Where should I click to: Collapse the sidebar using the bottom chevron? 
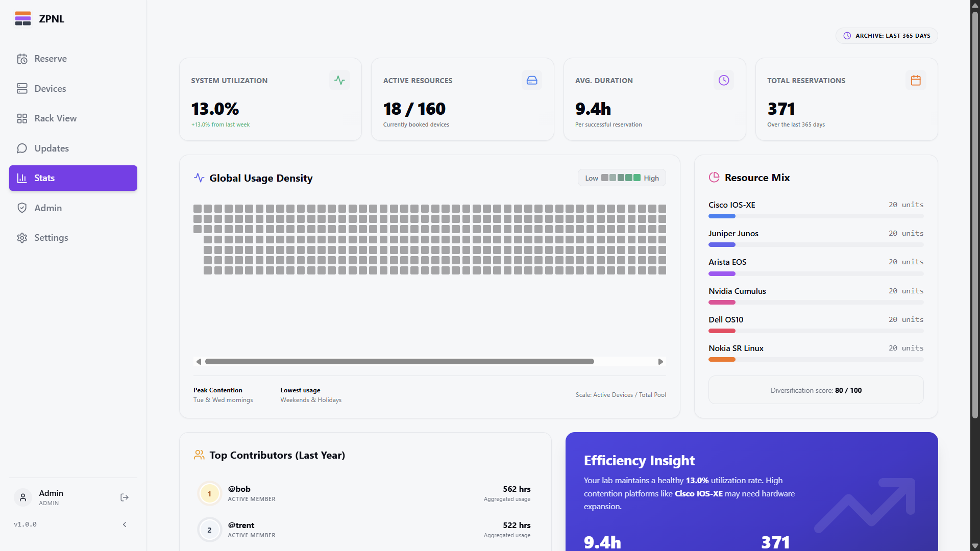coord(125,524)
